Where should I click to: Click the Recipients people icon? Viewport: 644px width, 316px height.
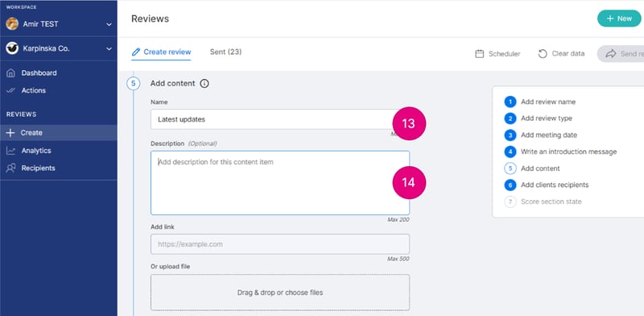click(10, 168)
